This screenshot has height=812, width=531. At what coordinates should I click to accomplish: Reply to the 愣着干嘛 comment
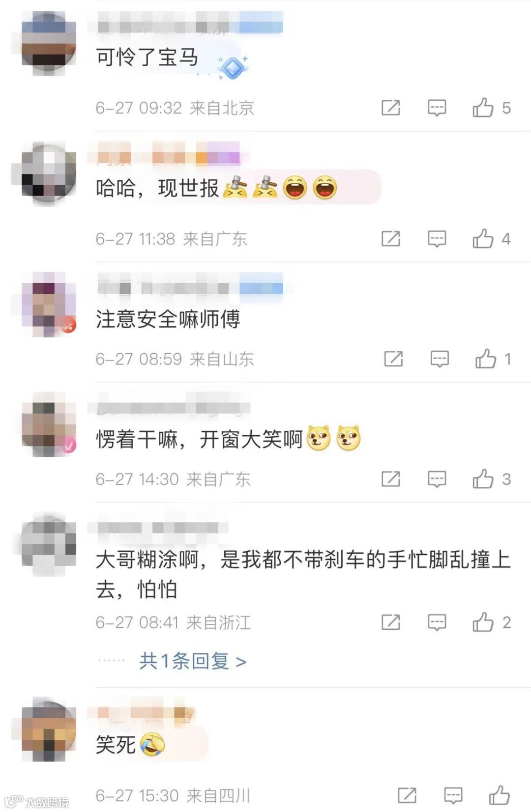click(437, 479)
